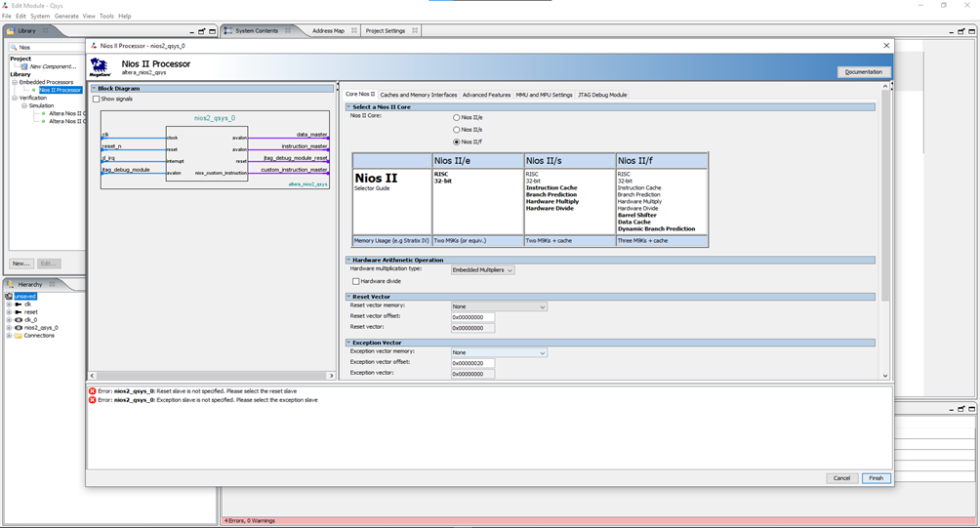Enable the Hardware divide checkbox

(356, 281)
